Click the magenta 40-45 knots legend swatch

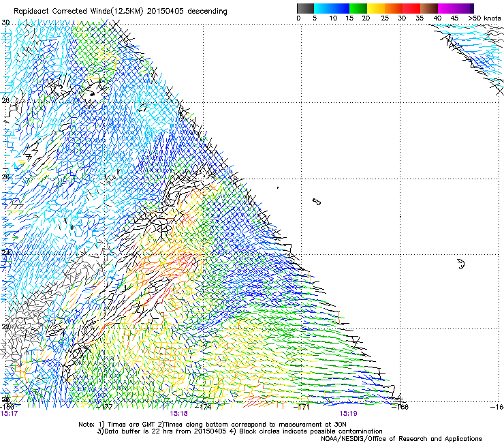pyautogui.click(x=447, y=8)
